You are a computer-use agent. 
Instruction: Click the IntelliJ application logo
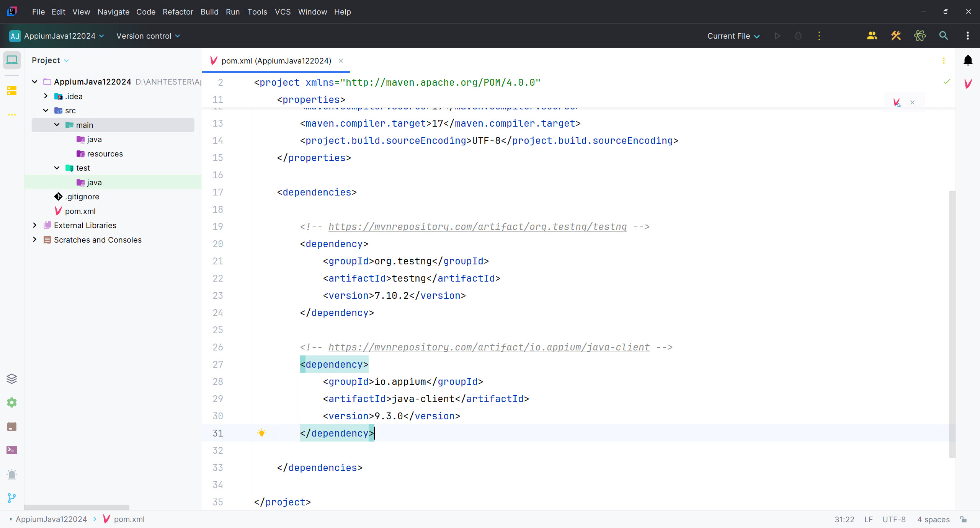pos(12,11)
